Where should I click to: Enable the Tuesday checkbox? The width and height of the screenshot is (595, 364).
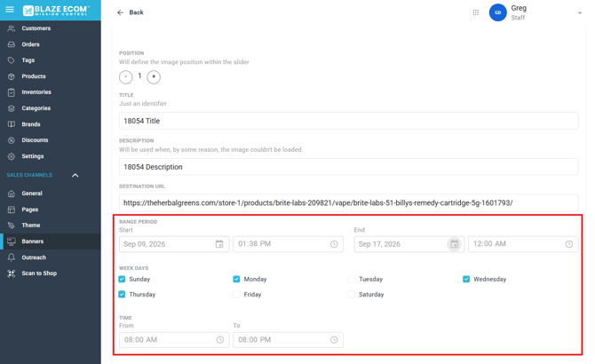click(x=352, y=279)
